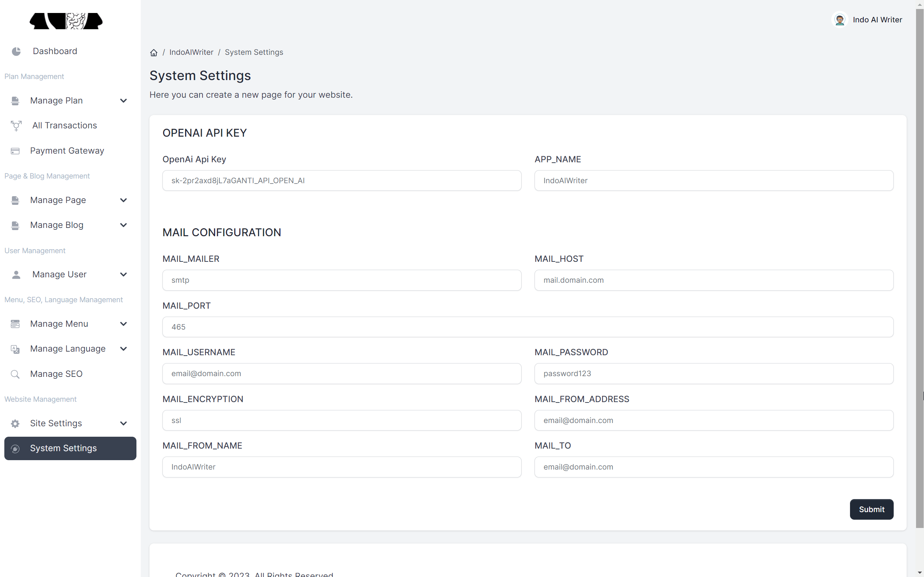This screenshot has height=577, width=924.
Task: Click the Manage Page document icon
Action: click(x=15, y=200)
